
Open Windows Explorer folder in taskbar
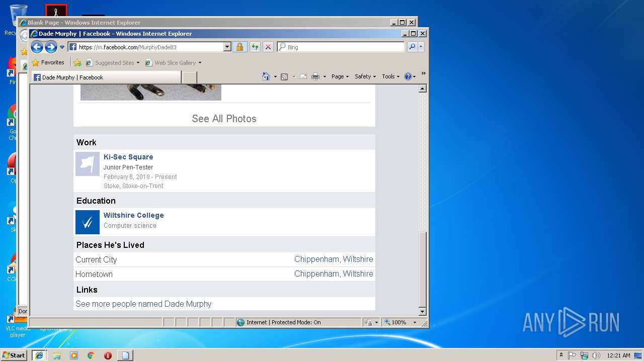(57, 355)
